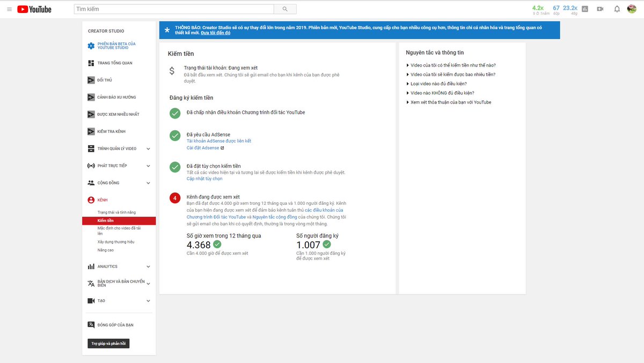
Task: Expand Trình quản lý video chevron
Action: click(148, 149)
